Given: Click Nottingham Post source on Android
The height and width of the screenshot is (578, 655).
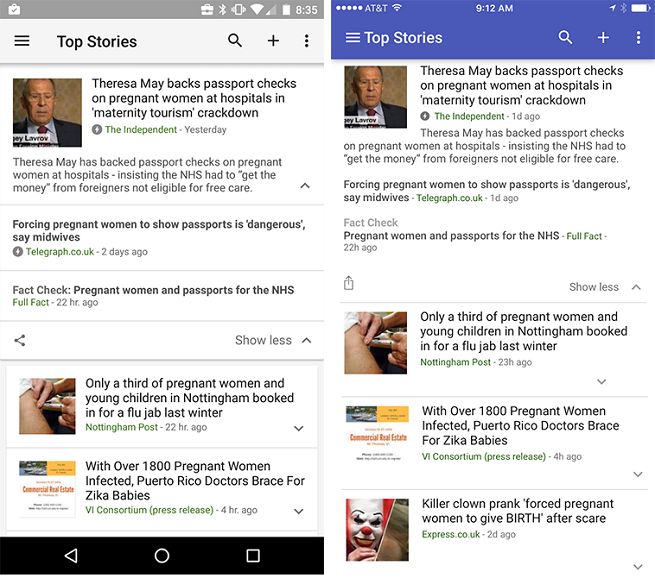Looking at the screenshot, I should point(122,427).
